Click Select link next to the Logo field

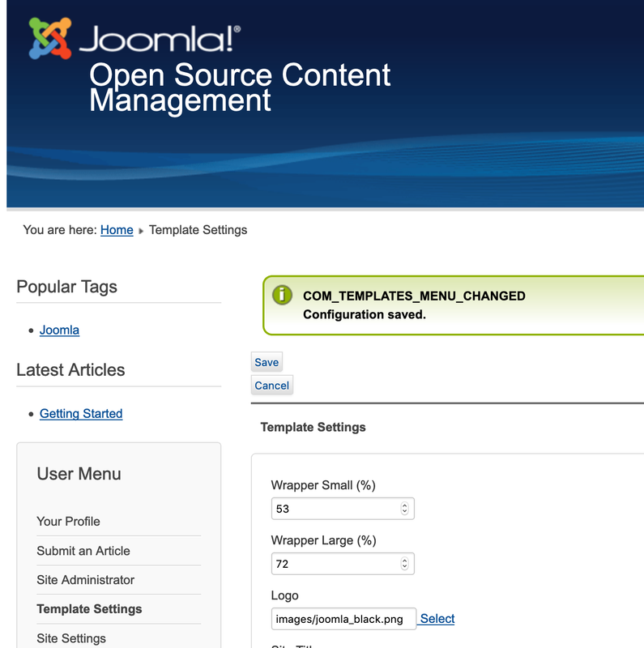tap(437, 618)
